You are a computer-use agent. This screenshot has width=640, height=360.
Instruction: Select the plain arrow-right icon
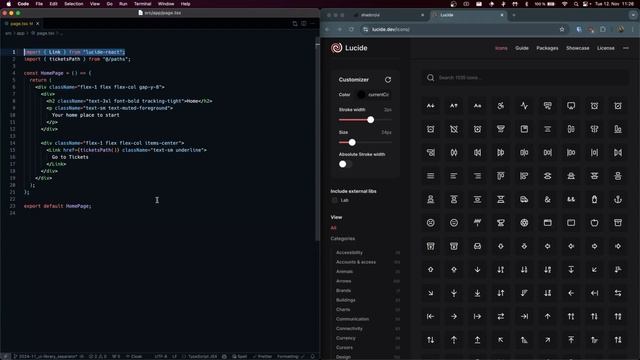[454, 316]
